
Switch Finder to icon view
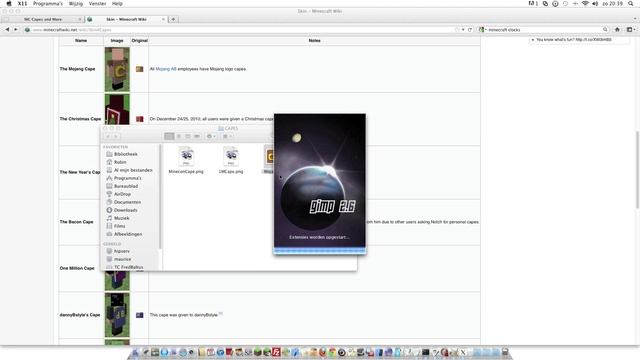coord(169,136)
